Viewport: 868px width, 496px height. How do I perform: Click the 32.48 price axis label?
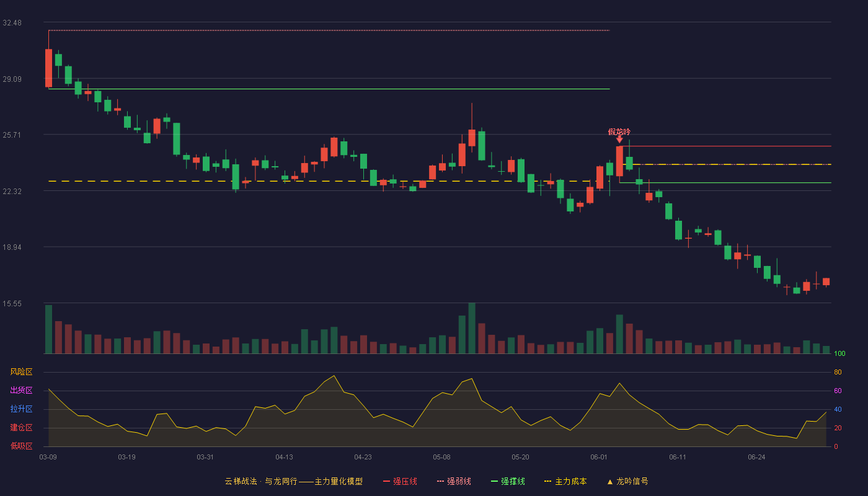(x=12, y=23)
